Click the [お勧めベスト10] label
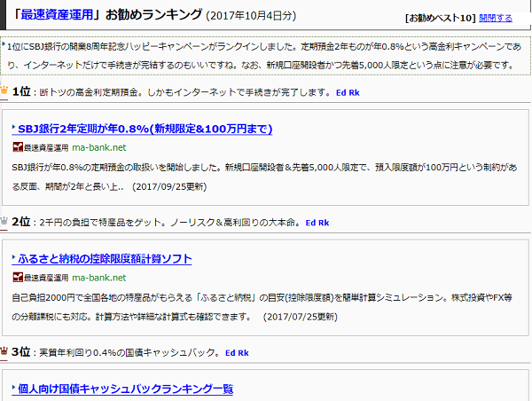Viewport: 532px width, 401px height. (x=441, y=18)
